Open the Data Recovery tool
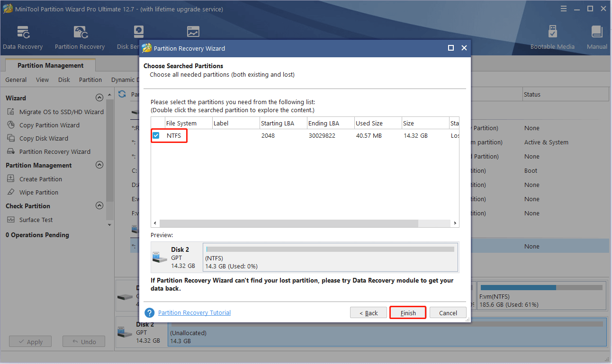This screenshot has width=612, height=364. [23, 38]
